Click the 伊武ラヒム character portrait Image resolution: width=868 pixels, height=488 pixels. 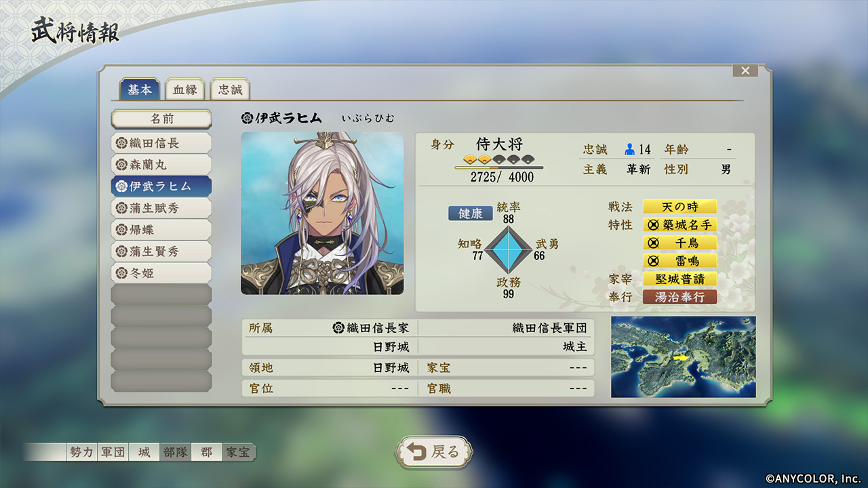(322, 213)
